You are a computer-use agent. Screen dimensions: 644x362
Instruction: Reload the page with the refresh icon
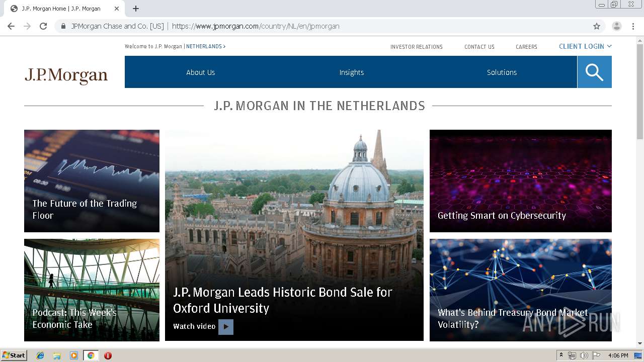point(43,26)
